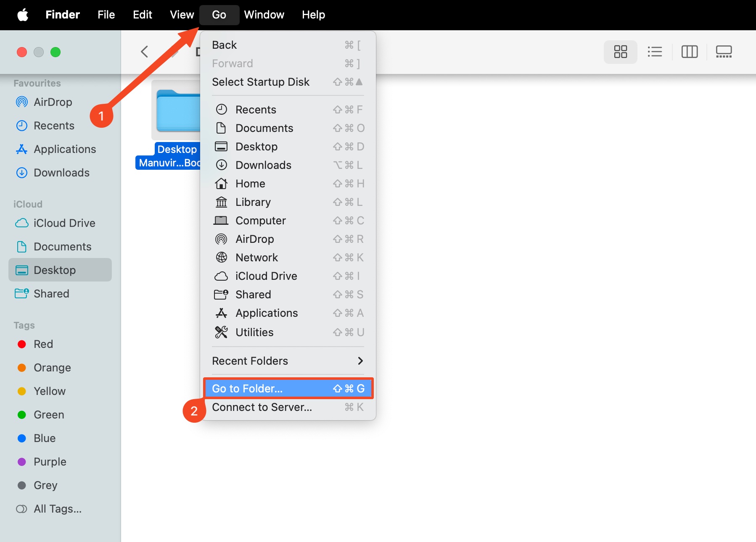Choose Computer in the Go menu
Image resolution: width=756 pixels, height=542 pixels.
coord(288,221)
